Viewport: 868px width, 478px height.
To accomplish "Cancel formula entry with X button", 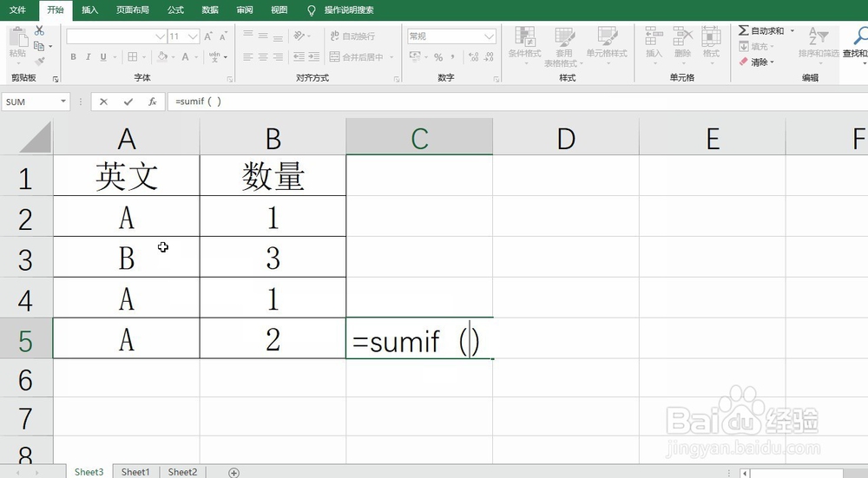I will click(x=103, y=101).
